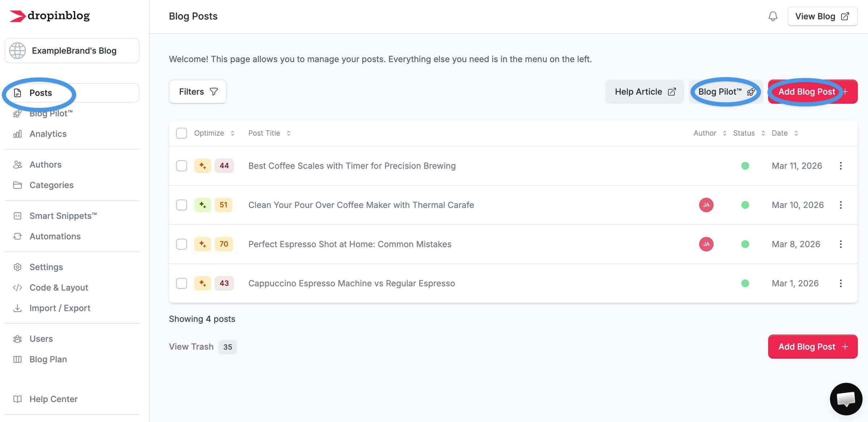Click the dropinblog logo
This screenshot has height=422, width=868.
(50, 16)
